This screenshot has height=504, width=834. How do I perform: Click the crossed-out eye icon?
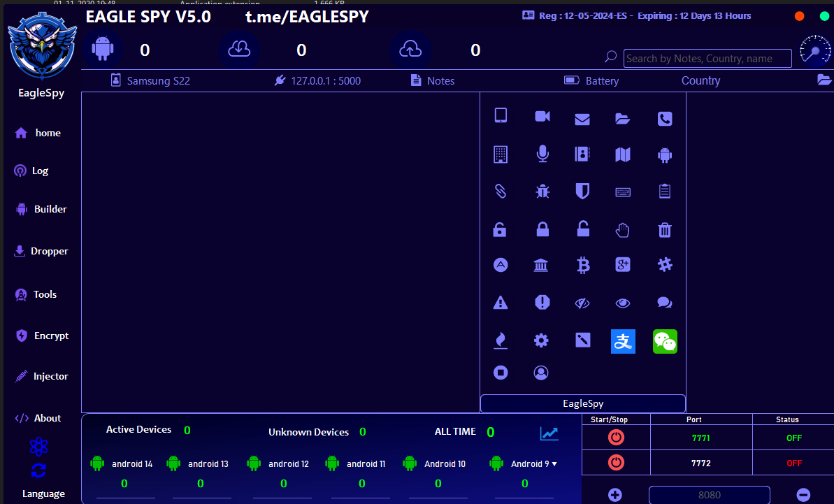click(x=582, y=303)
